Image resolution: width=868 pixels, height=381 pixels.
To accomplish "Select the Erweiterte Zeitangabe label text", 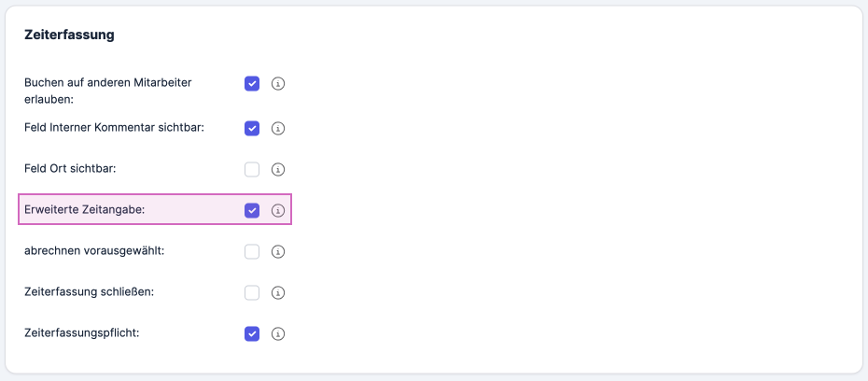I will click(84, 210).
